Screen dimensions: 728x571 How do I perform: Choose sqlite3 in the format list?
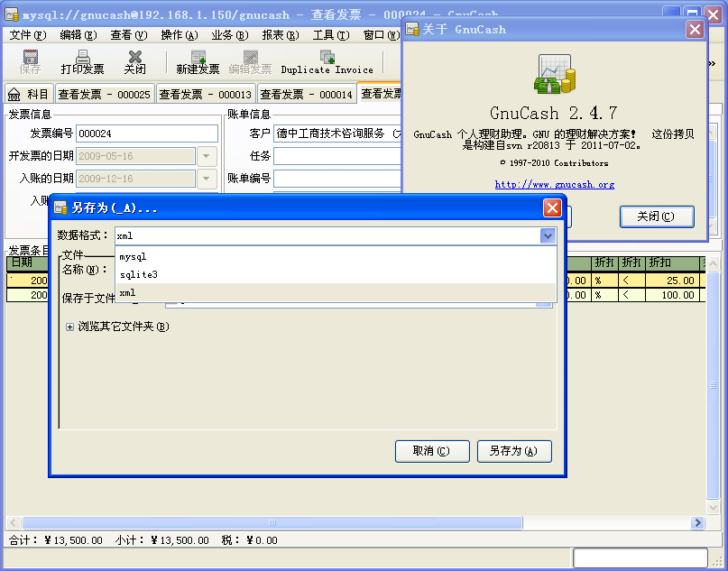pyautogui.click(x=138, y=274)
